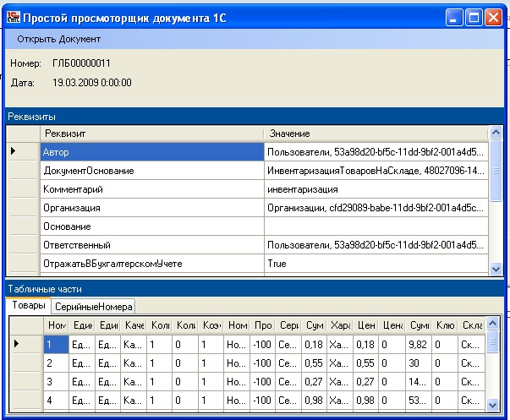
Task: Click the Табличные части section header
Action: click(x=255, y=289)
